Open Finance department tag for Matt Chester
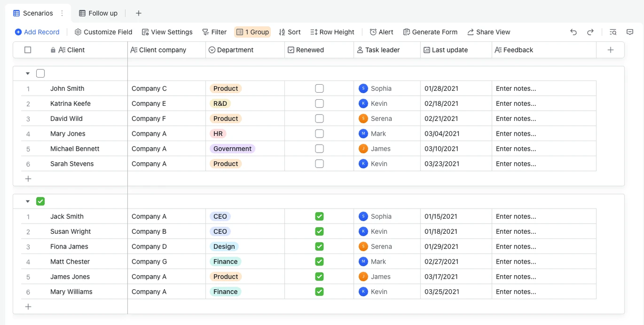The image size is (644, 325). [x=225, y=262]
